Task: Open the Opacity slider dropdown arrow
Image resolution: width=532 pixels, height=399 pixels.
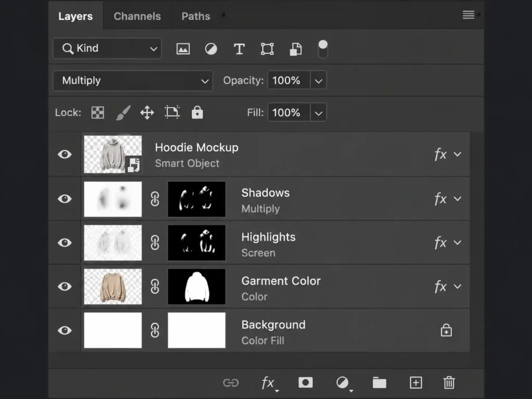Action: [x=318, y=81]
